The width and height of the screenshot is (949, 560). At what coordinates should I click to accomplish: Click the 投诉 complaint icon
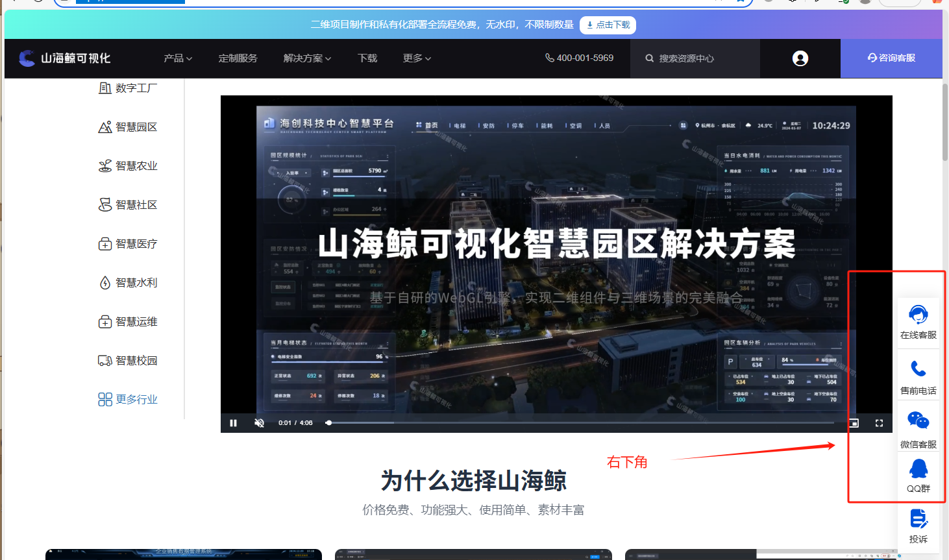918,518
